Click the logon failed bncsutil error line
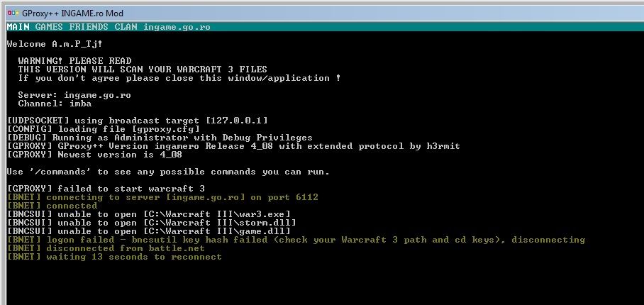 click(296, 240)
